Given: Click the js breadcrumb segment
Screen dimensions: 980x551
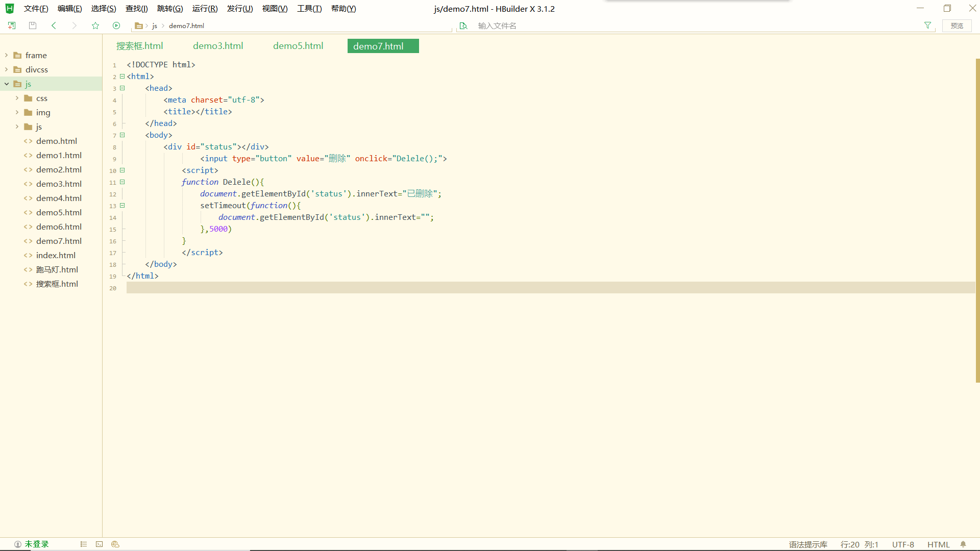Looking at the screenshot, I should point(155,26).
